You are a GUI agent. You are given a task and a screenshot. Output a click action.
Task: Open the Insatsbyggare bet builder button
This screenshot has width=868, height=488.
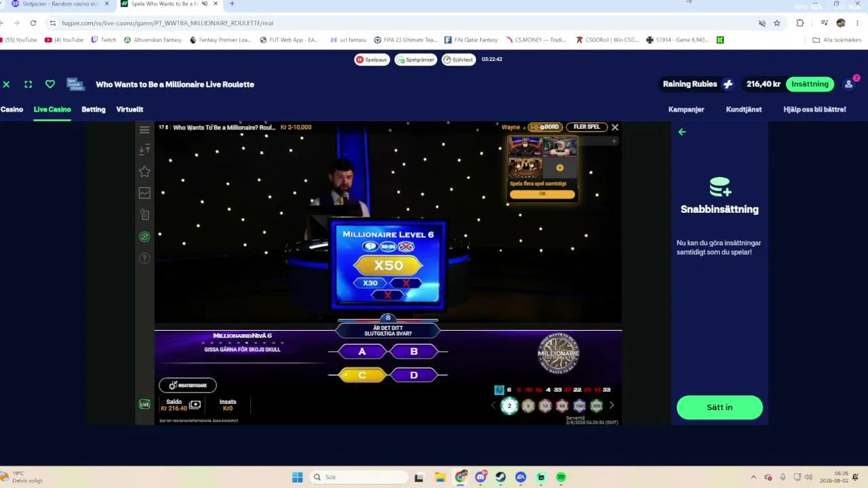(188, 385)
